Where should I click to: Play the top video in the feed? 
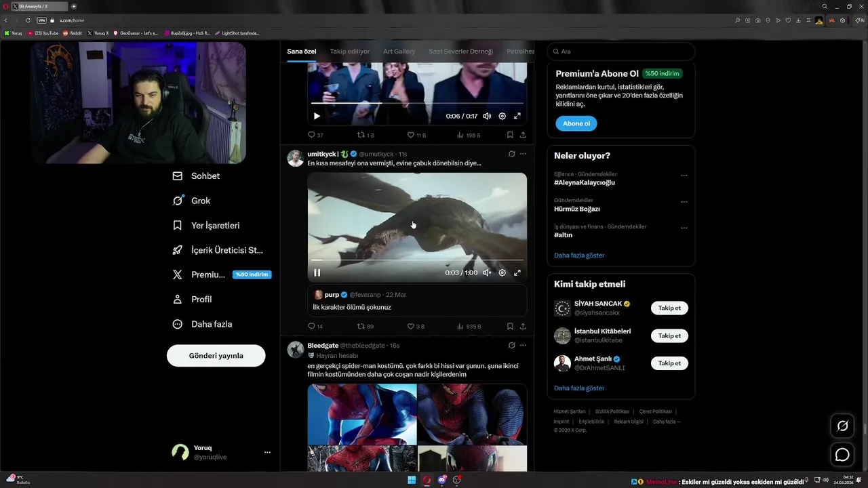[x=317, y=116]
